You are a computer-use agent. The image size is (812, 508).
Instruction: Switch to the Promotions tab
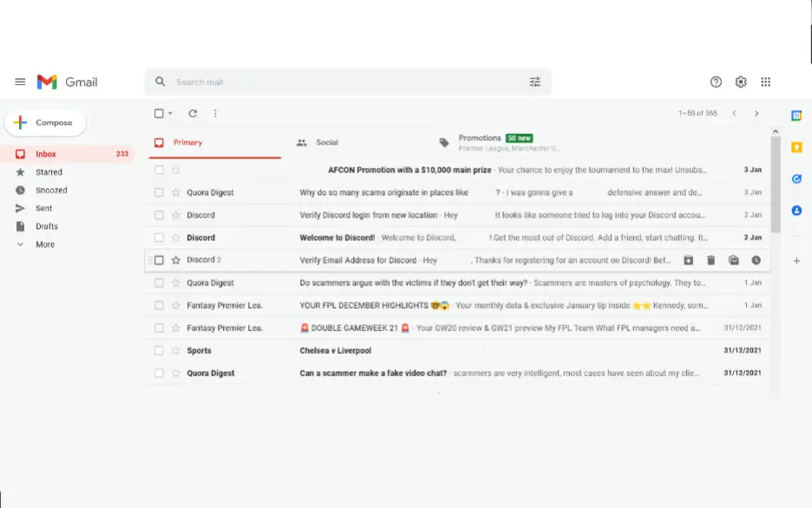pyautogui.click(x=501, y=142)
